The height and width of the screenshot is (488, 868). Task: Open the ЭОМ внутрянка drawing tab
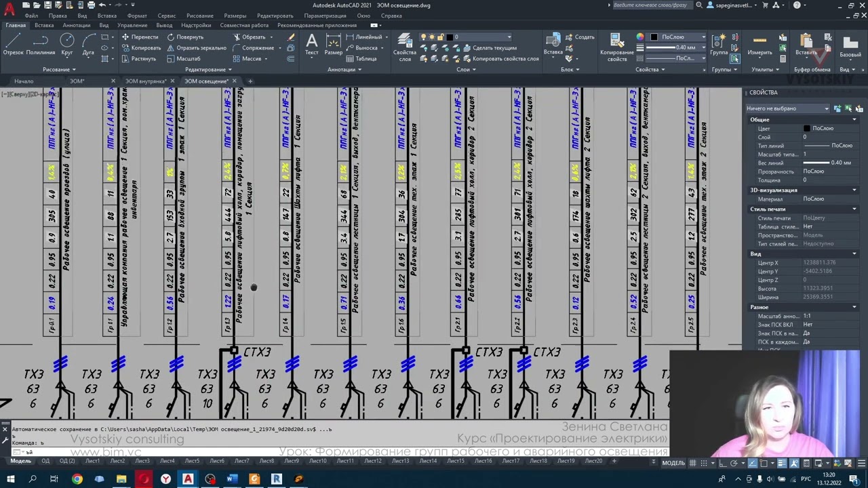point(145,81)
